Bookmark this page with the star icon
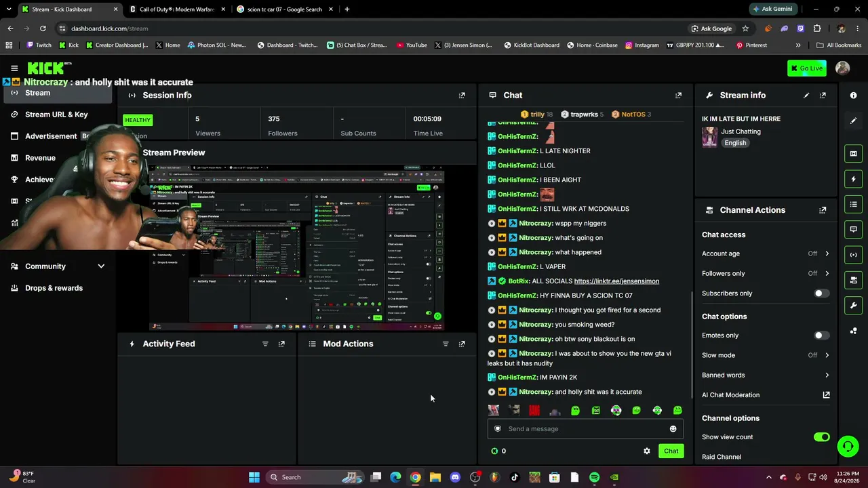The width and height of the screenshot is (868, 488). point(745,28)
